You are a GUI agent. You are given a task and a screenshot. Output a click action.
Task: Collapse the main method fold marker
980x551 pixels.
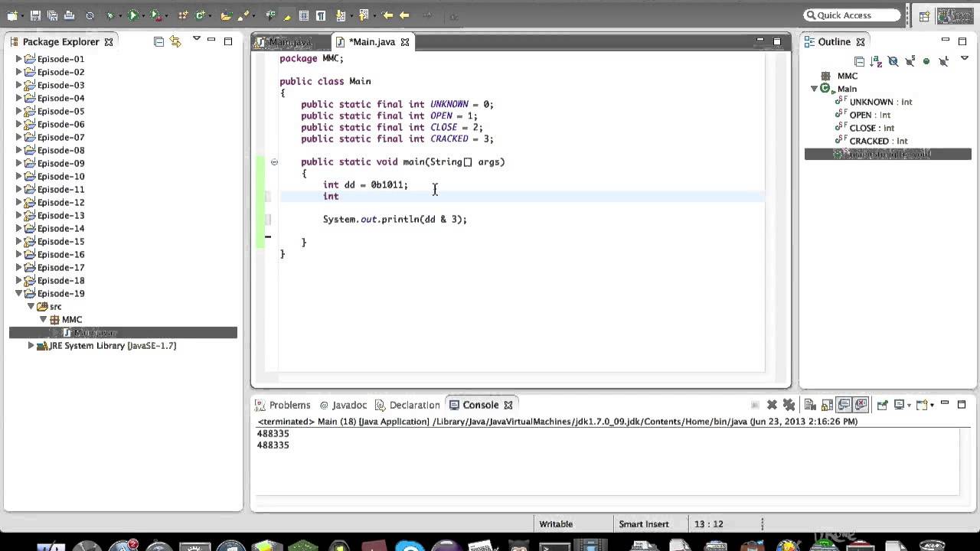pyautogui.click(x=274, y=161)
